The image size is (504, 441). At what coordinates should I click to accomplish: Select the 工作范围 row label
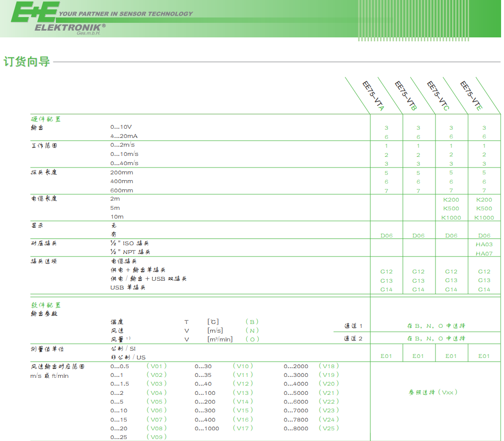pos(44,146)
